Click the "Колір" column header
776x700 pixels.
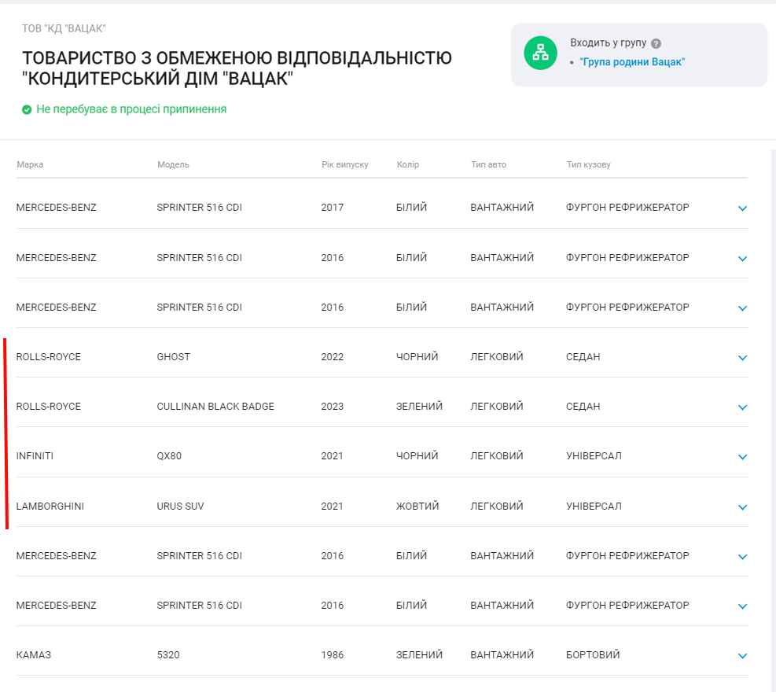point(408,164)
